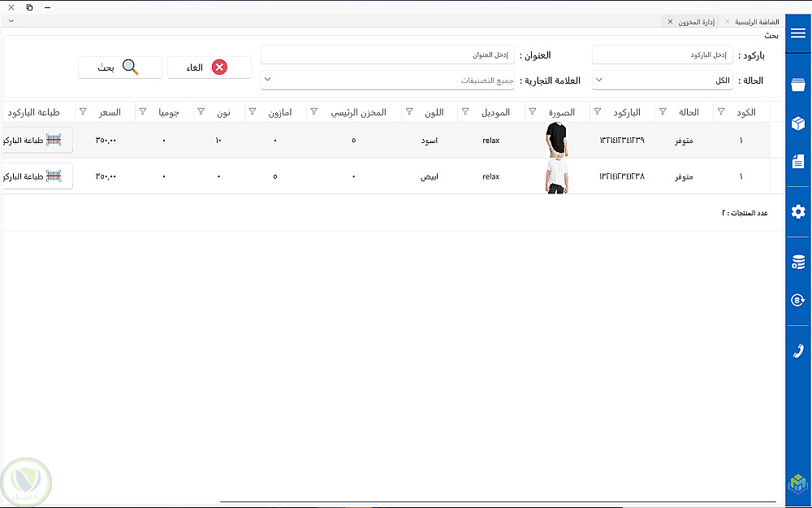Filter the الكود column
The image size is (812, 508).
721,111
